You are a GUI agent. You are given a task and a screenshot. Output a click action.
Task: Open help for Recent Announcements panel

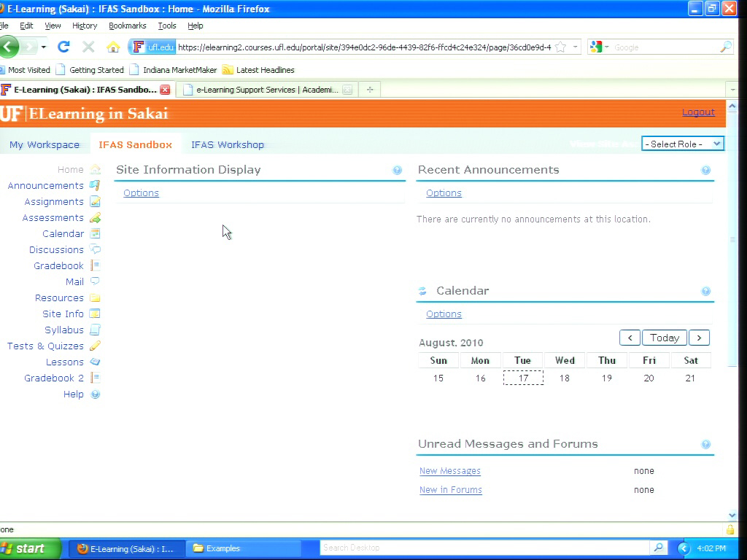pyautogui.click(x=705, y=170)
